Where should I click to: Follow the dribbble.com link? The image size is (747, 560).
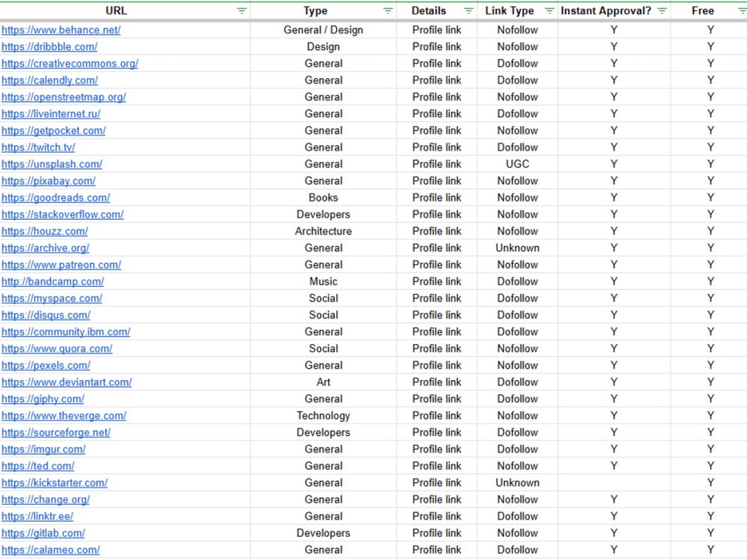[x=49, y=46]
